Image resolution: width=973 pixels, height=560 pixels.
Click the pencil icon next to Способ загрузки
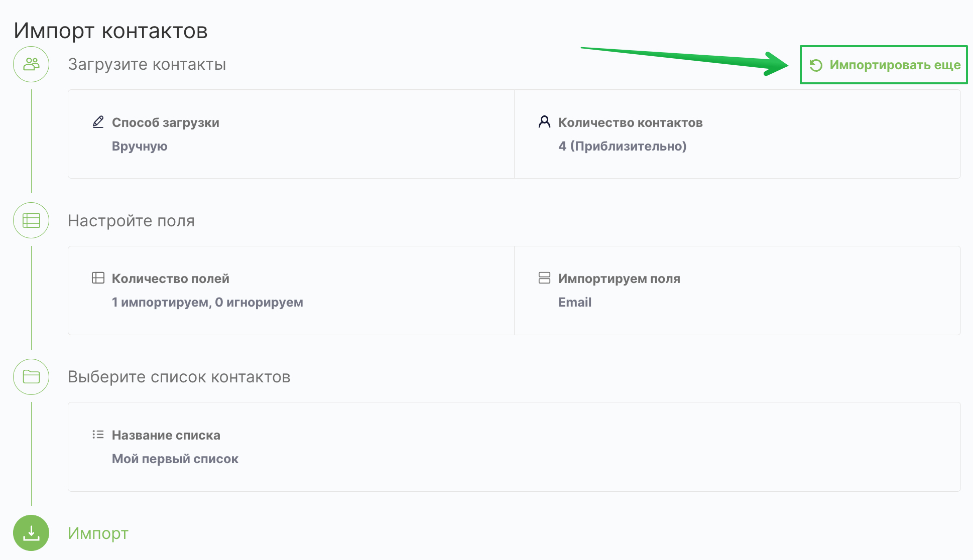98,122
